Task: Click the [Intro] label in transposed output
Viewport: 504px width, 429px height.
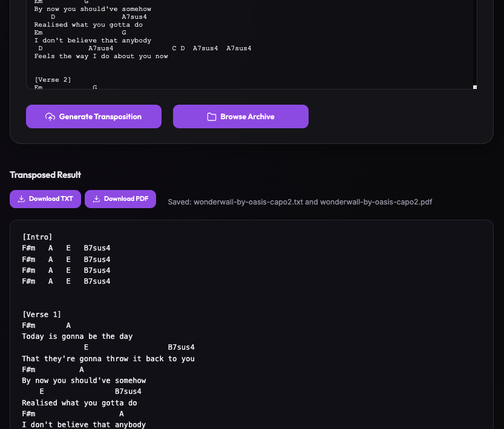Action: (x=37, y=237)
